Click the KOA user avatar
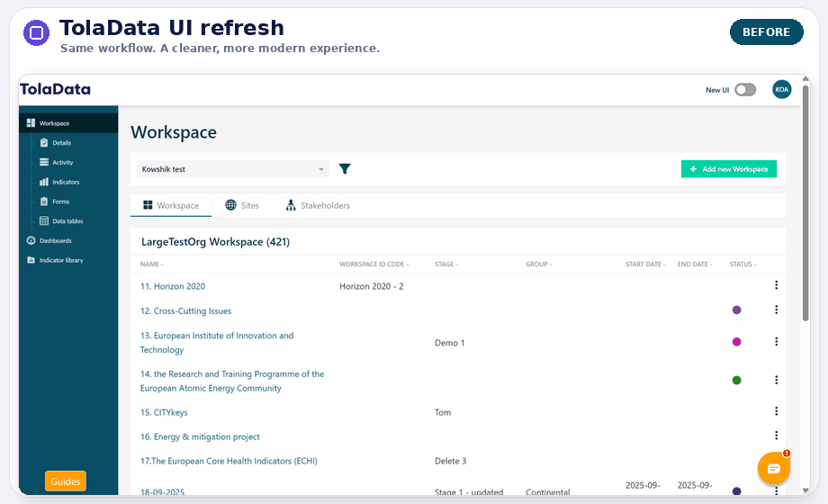This screenshot has width=828, height=504. pos(781,89)
